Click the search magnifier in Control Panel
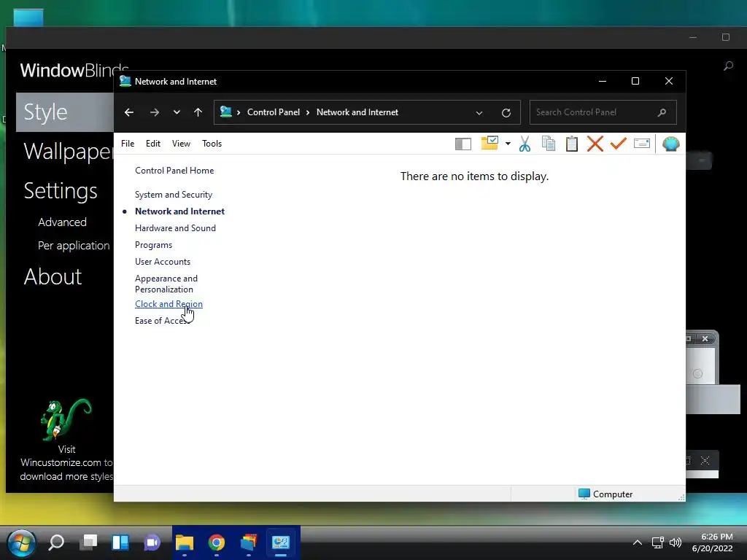747x560 pixels. 662,112
